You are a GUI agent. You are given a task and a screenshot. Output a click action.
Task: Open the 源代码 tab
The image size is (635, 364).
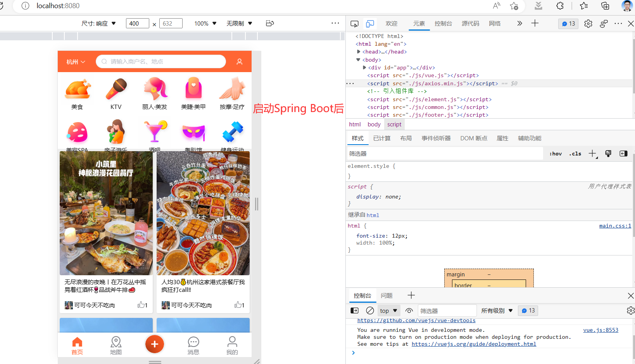click(x=470, y=24)
